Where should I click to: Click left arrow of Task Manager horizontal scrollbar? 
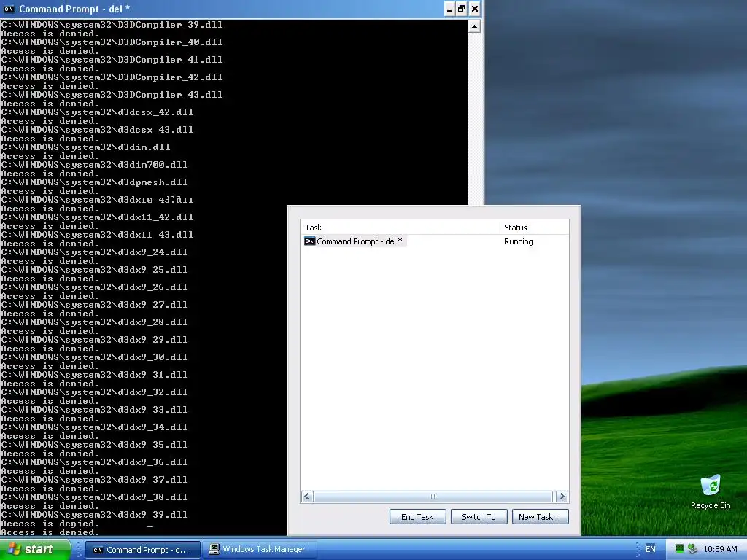coord(307,497)
